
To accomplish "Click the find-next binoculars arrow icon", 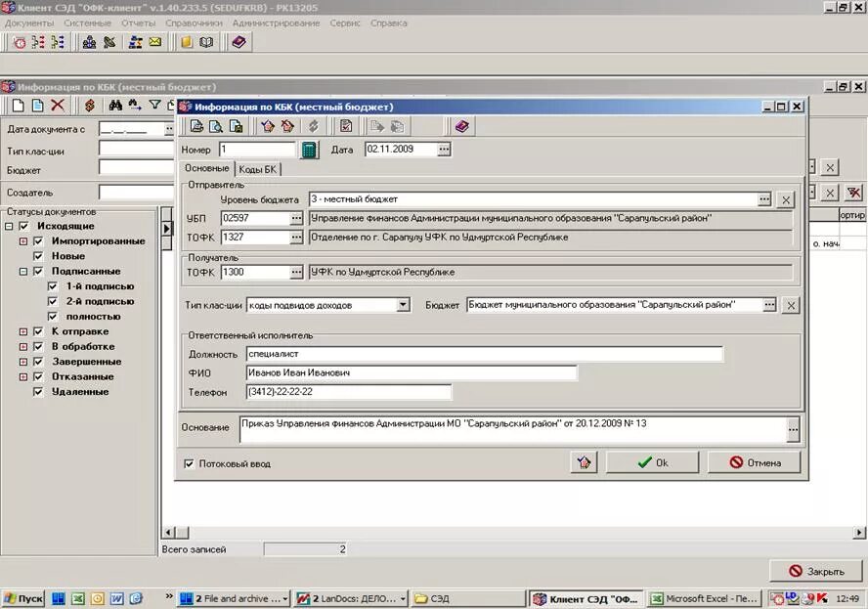I will click(135, 106).
